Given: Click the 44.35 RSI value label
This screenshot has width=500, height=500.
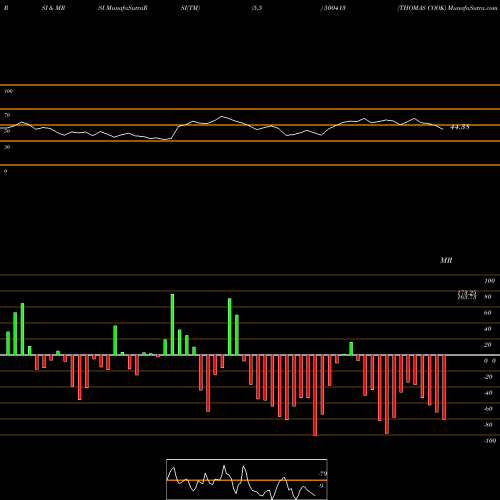Looking at the screenshot, I should click(460, 127).
